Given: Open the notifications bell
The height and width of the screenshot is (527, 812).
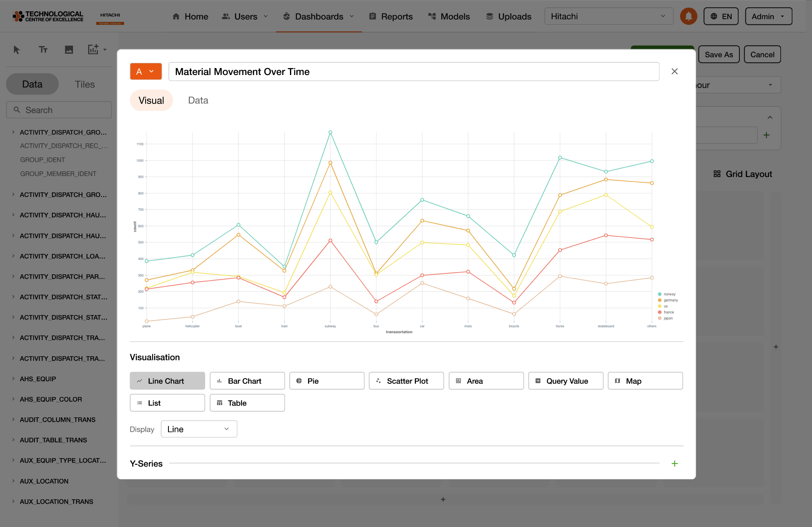Looking at the screenshot, I should point(688,16).
